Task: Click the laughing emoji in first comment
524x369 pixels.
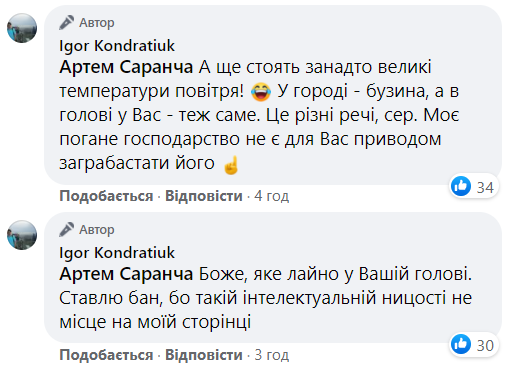Action: [261, 92]
